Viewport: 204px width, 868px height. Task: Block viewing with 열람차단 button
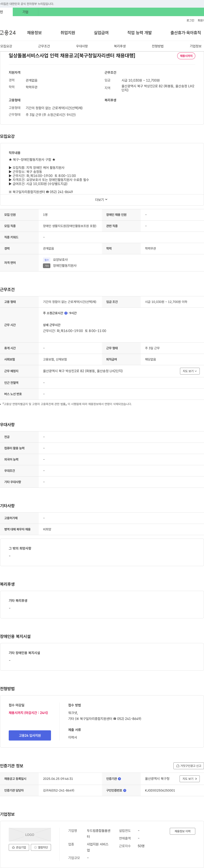[41, 847]
